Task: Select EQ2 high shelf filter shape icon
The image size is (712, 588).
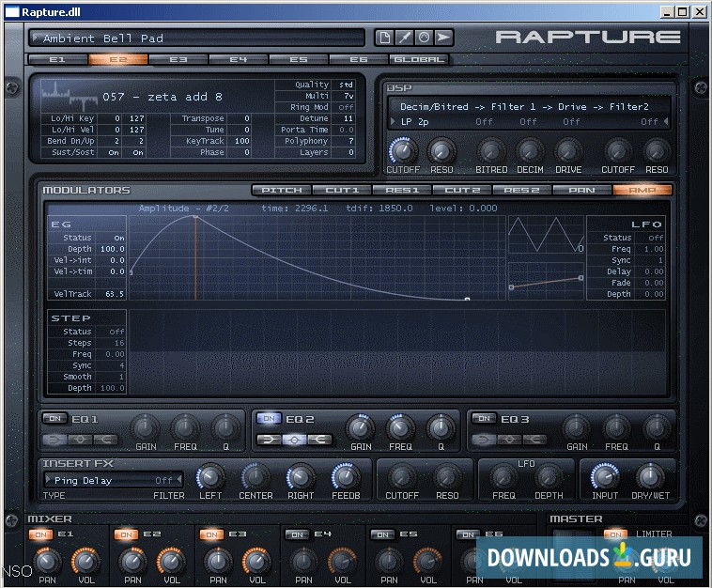Action: [319, 439]
